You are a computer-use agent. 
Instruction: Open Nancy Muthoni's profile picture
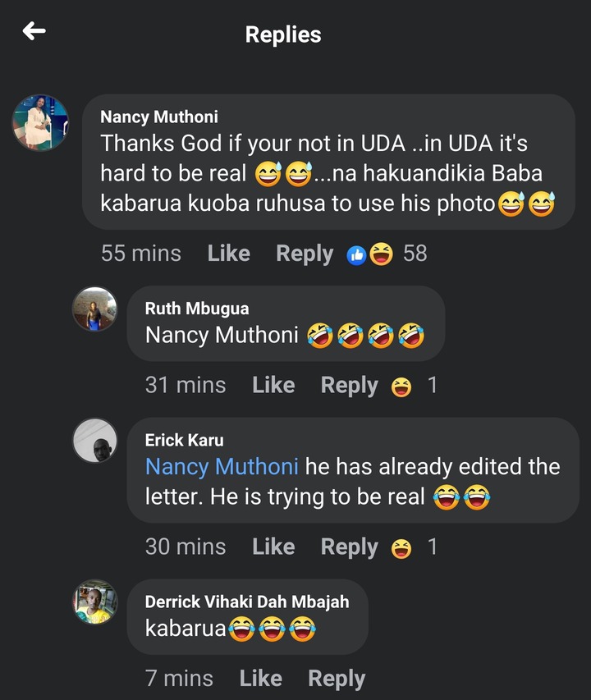coord(40,122)
